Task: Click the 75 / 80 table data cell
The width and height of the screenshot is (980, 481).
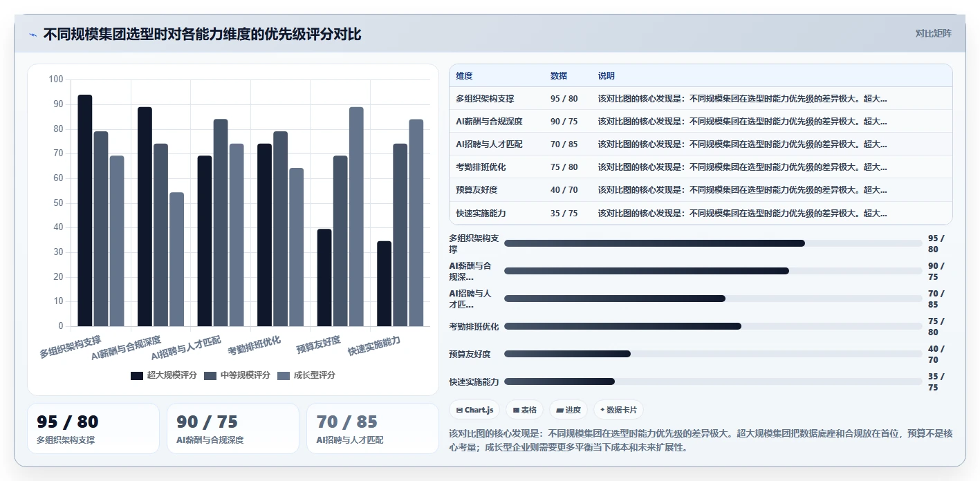Action: point(564,167)
